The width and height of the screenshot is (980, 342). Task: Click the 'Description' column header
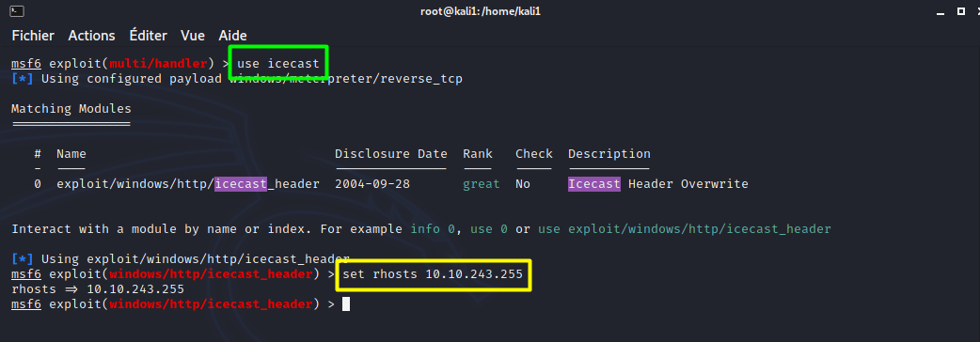[x=609, y=153]
